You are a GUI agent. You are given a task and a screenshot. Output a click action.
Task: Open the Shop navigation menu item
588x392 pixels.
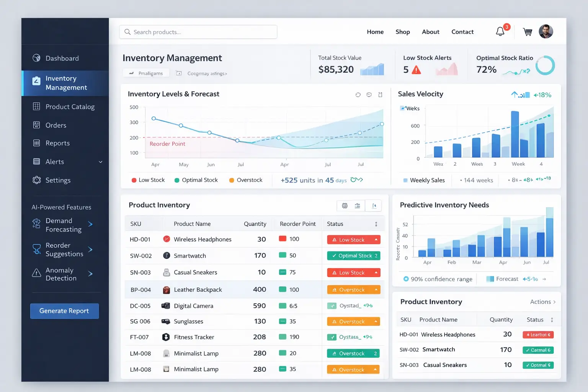point(402,32)
